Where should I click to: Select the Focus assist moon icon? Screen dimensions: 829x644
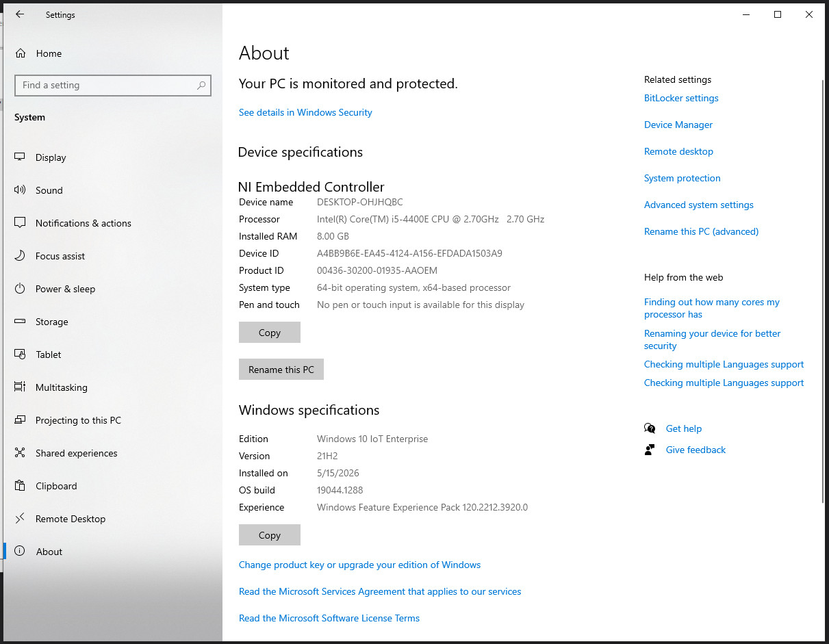point(20,256)
